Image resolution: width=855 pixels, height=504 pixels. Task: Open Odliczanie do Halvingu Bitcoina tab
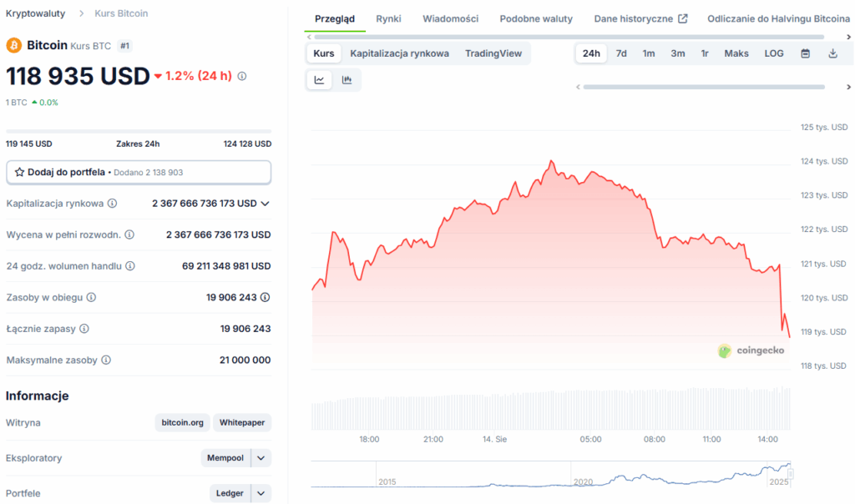(x=778, y=18)
